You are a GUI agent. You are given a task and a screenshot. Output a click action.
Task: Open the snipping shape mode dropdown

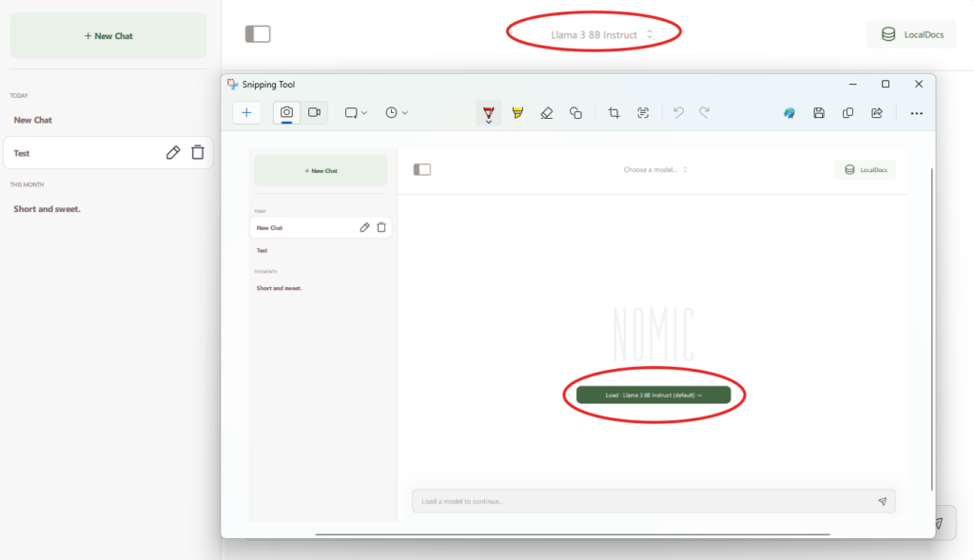pos(356,113)
